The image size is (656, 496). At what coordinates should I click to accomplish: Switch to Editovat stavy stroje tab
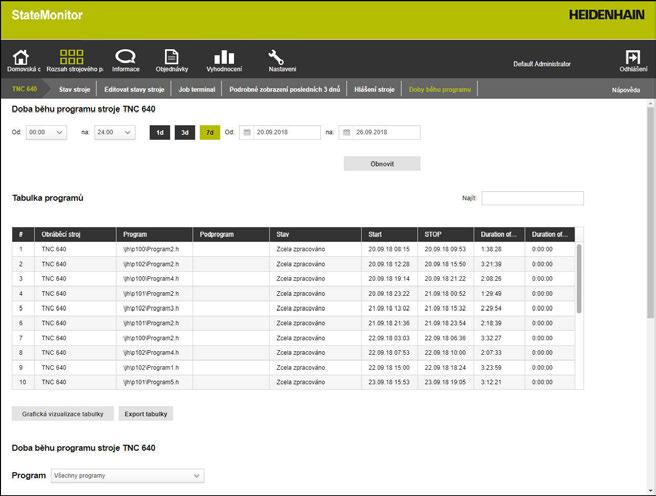tap(134, 89)
